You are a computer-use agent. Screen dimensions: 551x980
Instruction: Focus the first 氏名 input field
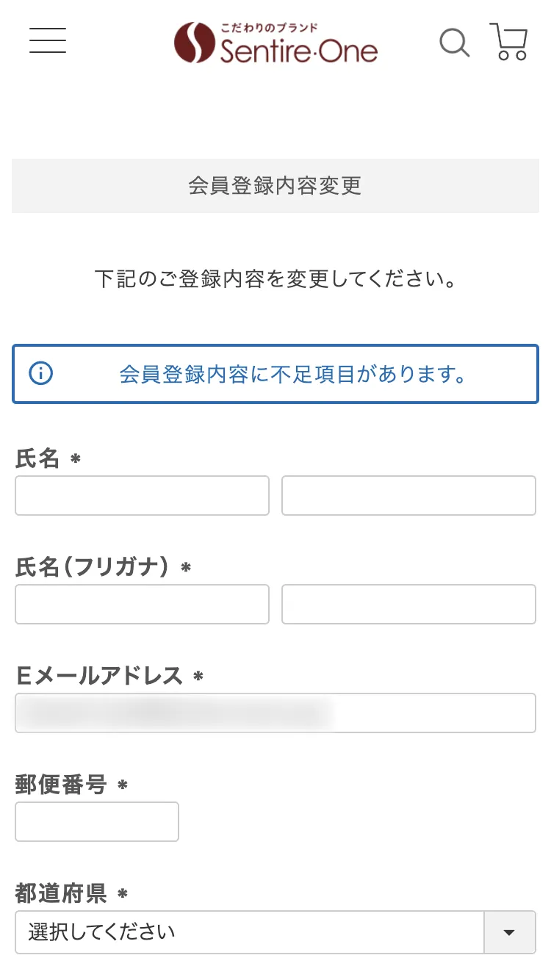(142, 496)
